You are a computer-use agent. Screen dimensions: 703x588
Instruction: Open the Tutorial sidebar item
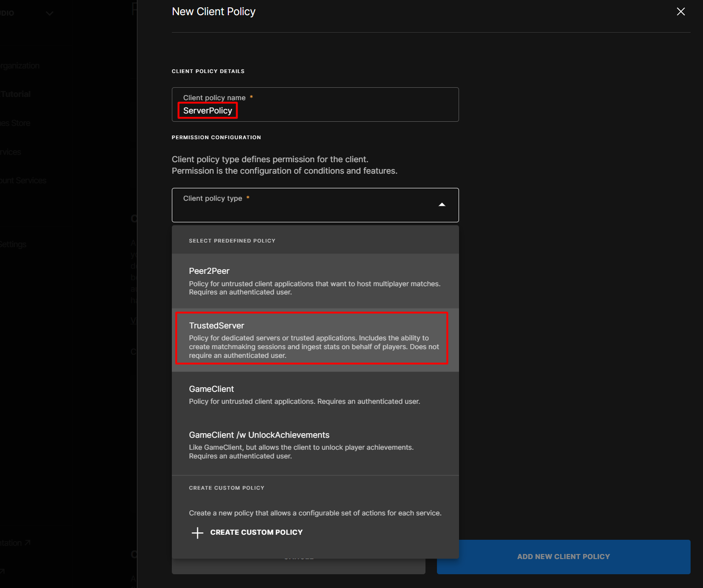[x=16, y=94]
